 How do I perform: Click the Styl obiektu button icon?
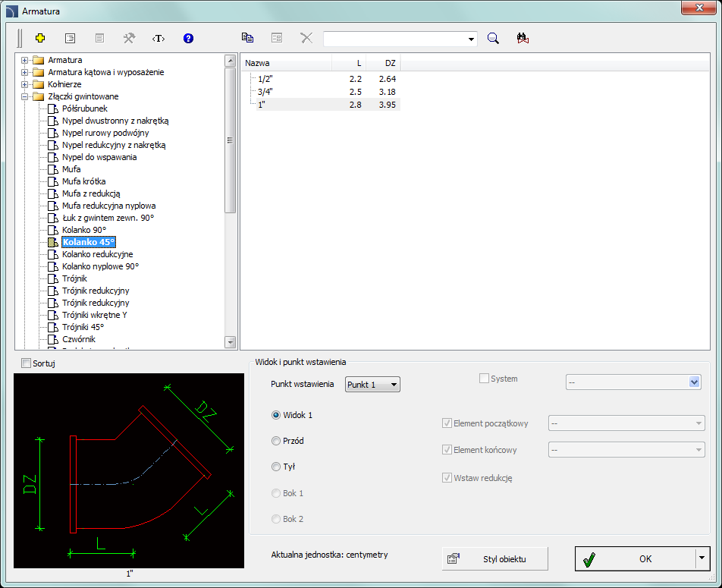[x=453, y=559]
